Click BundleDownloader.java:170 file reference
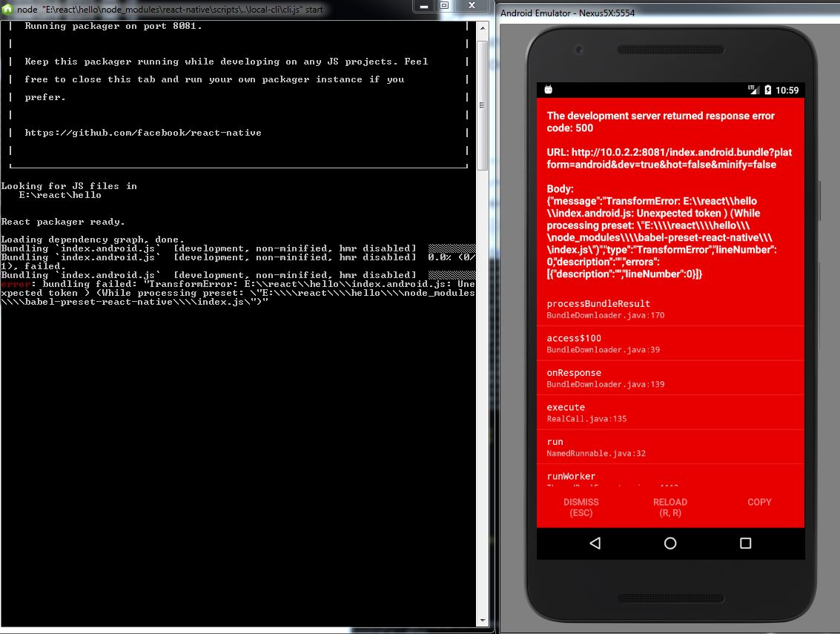The height and width of the screenshot is (634, 840). click(x=606, y=315)
